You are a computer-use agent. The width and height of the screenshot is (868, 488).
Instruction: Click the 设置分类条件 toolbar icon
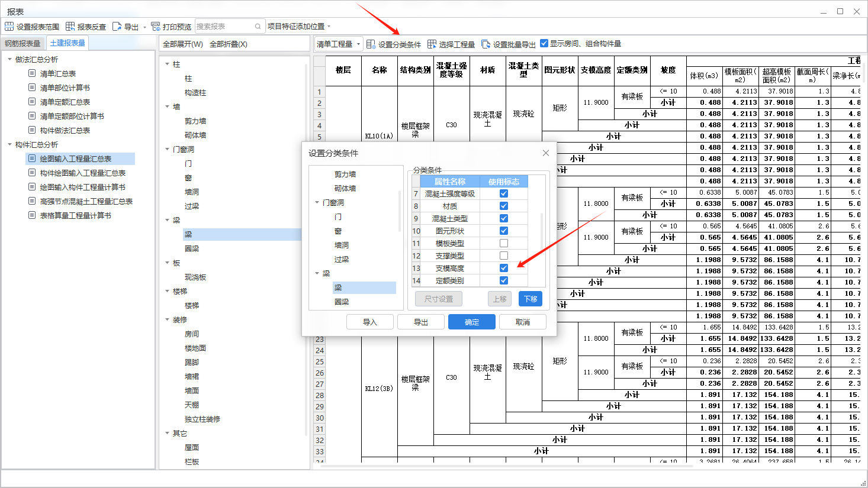371,44
